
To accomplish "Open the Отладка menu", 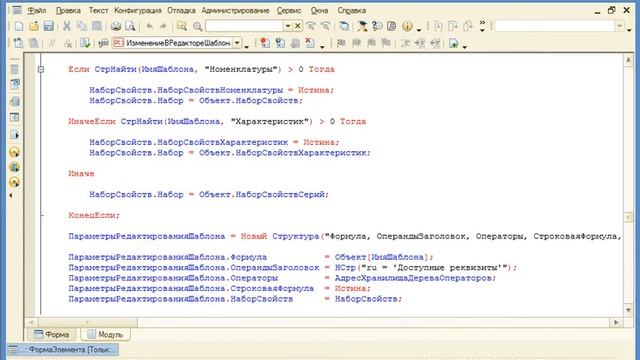I will 181,11.
